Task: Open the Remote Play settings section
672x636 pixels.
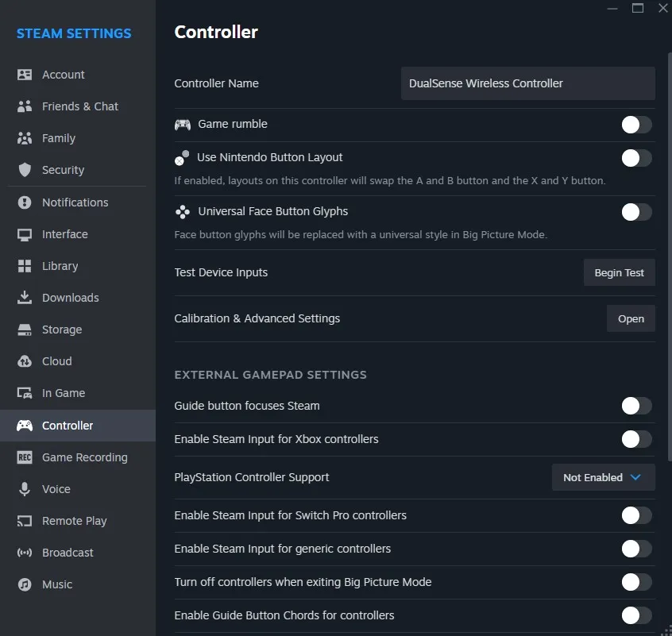Action: pyautogui.click(x=74, y=521)
